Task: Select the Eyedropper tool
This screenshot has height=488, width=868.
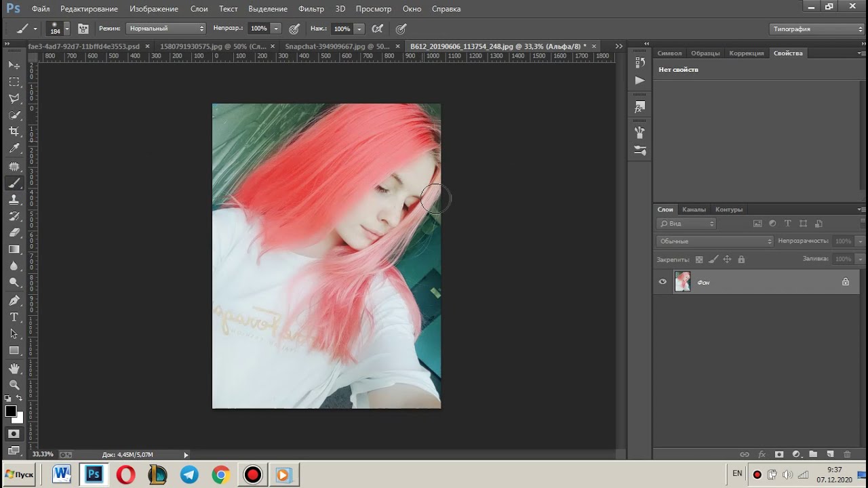Action: (x=14, y=148)
